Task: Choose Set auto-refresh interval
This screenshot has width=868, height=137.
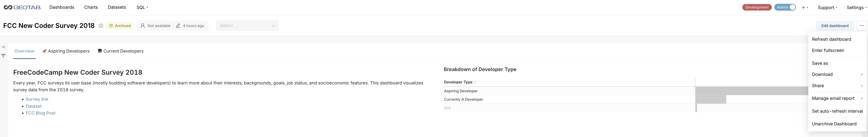Action: pos(837,111)
